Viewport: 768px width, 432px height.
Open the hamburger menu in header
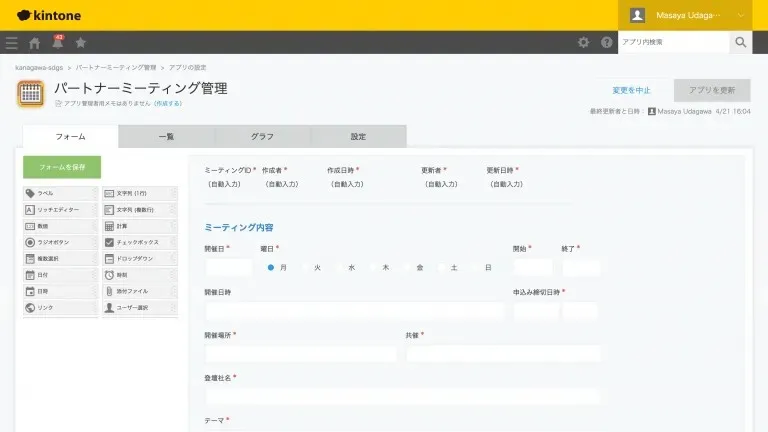point(12,43)
